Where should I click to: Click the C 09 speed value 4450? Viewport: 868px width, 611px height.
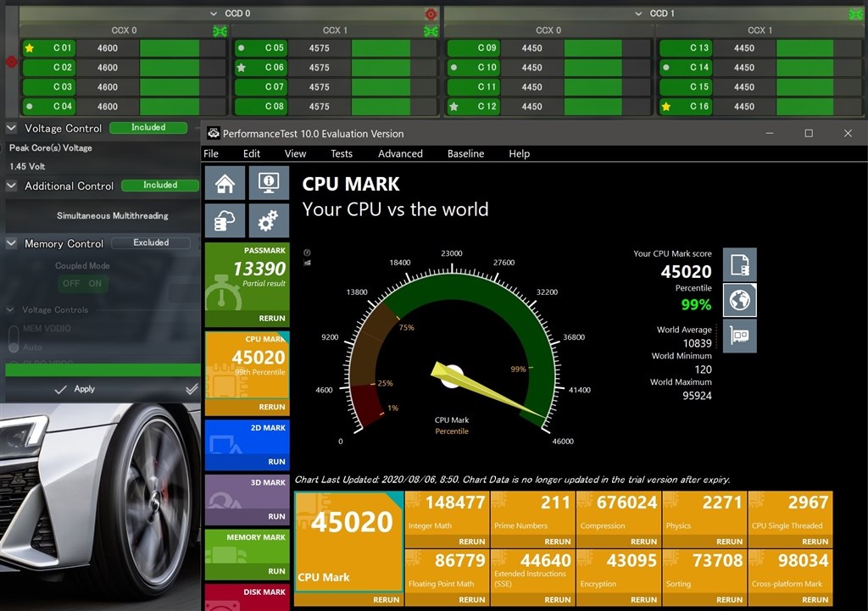pyautogui.click(x=532, y=48)
